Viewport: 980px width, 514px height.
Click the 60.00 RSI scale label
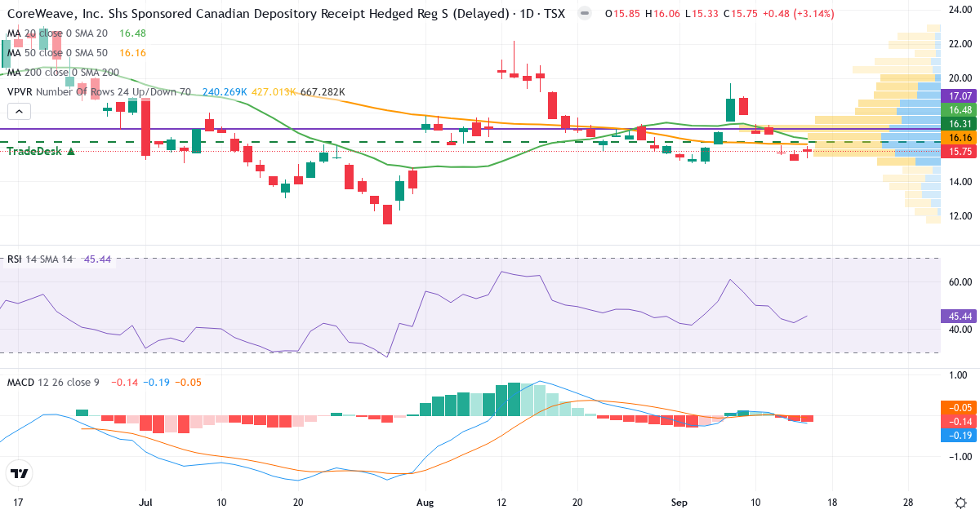pyautogui.click(x=959, y=282)
